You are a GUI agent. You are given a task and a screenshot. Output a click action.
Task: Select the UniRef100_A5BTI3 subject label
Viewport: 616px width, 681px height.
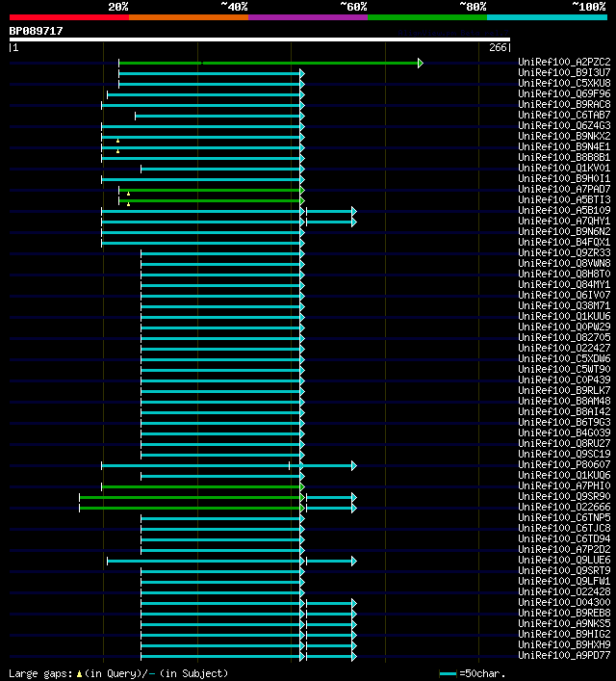tap(564, 199)
